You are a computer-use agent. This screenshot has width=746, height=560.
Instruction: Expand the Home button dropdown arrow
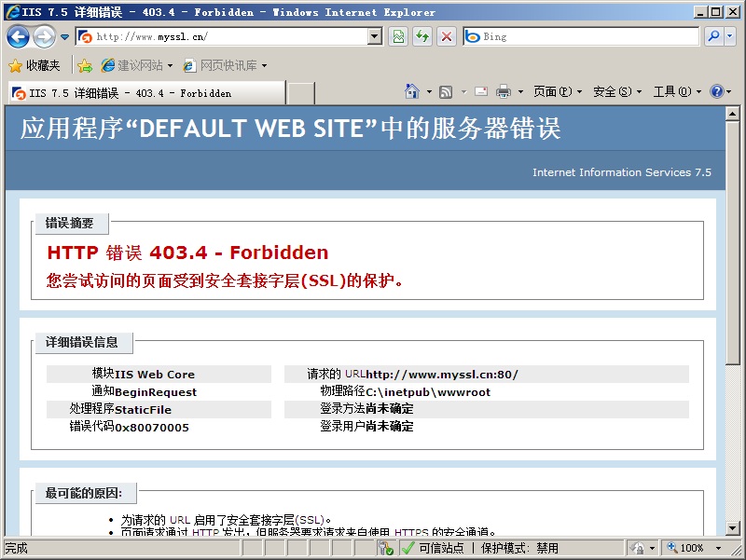click(x=429, y=91)
